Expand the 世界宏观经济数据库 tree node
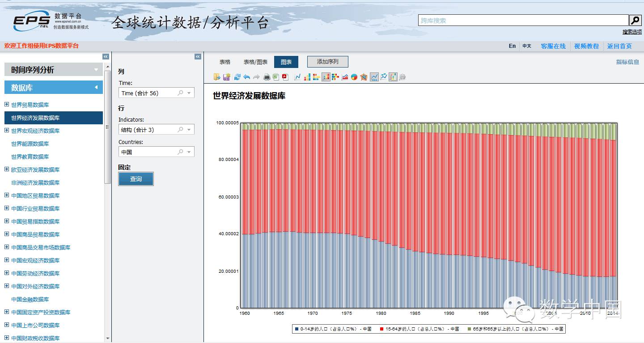The image size is (644, 343). [7, 131]
